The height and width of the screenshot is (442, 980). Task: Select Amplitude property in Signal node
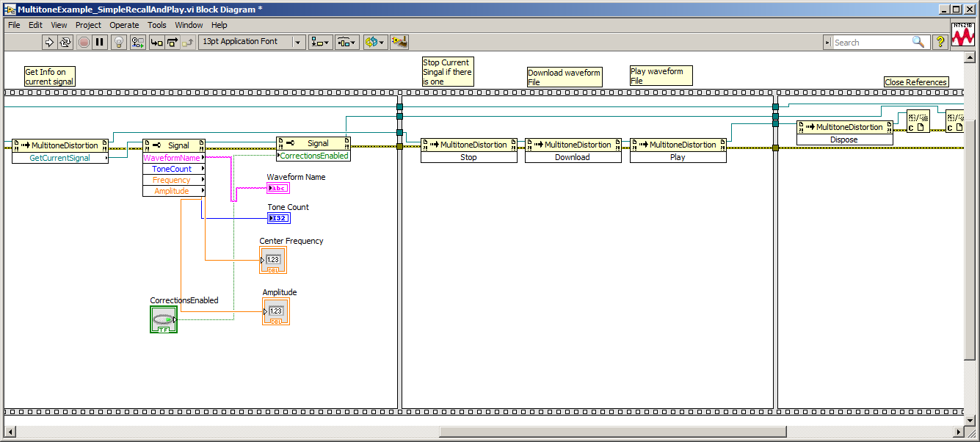173,191
